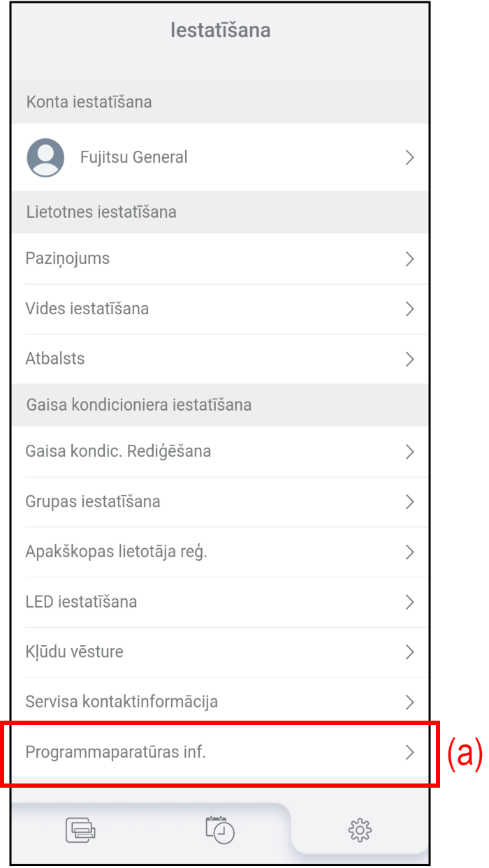Open the schedule timer tab icon
Viewport: 489px width, 868px height.
click(x=220, y=829)
